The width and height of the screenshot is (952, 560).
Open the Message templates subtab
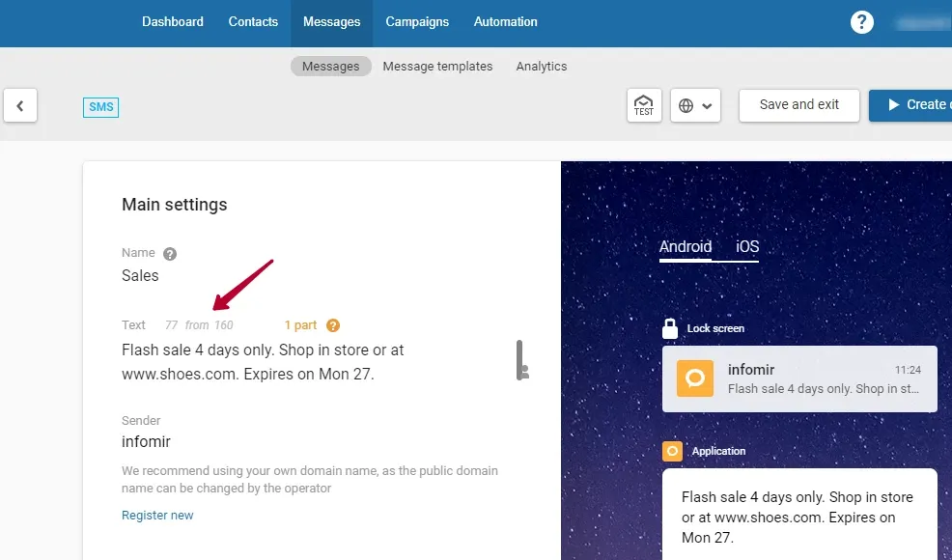[x=437, y=67]
